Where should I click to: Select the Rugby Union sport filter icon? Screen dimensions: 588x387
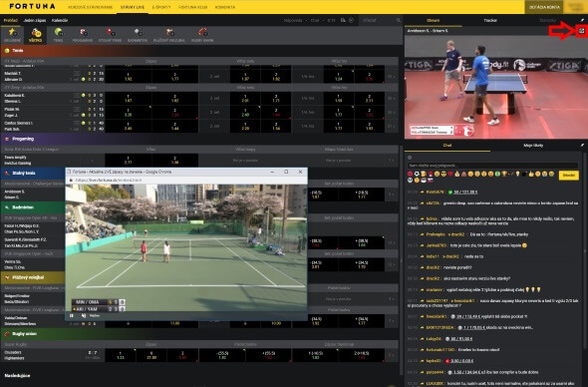coord(202,35)
